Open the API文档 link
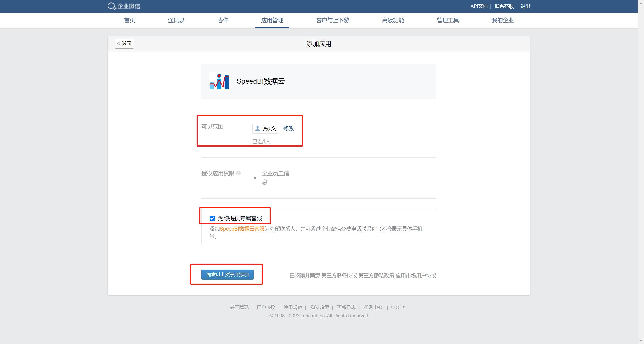644x344 pixels. pyautogui.click(x=479, y=6)
